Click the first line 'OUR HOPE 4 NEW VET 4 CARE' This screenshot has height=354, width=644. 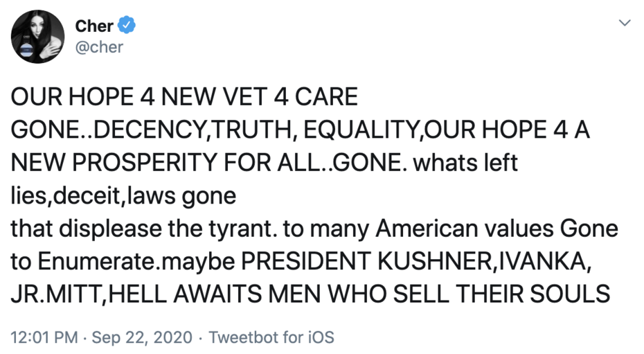click(184, 97)
